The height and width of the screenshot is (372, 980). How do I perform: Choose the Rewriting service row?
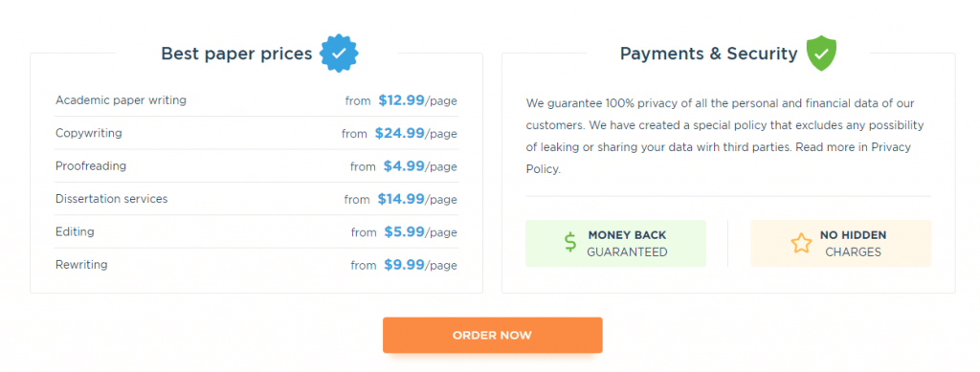pyautogui.click(x=256, y=265)
